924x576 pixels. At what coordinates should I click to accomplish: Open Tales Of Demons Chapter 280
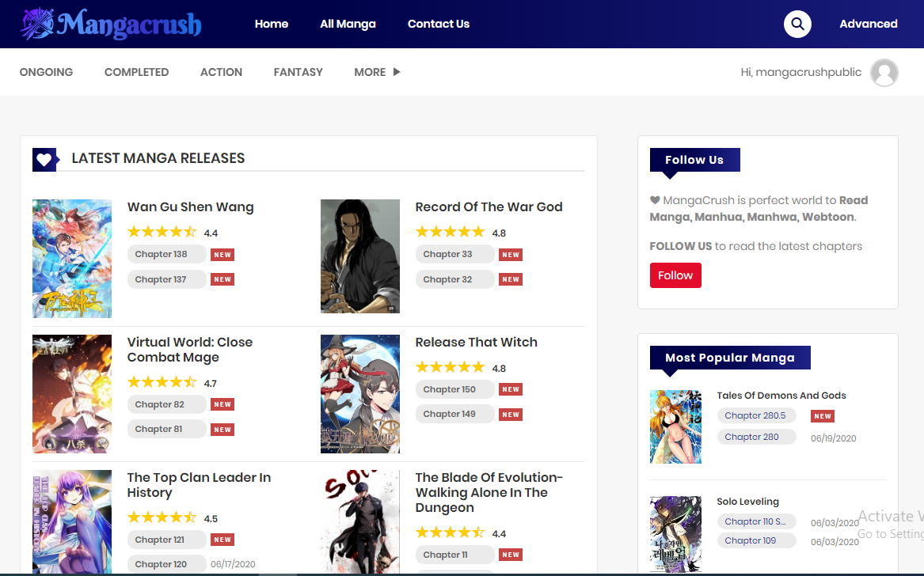pos(757,437)
